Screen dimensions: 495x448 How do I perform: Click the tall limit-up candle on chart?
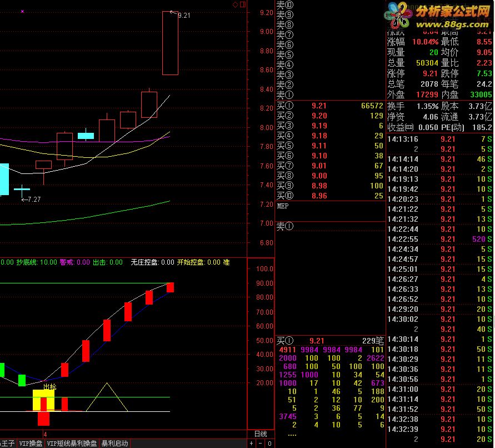170,43
